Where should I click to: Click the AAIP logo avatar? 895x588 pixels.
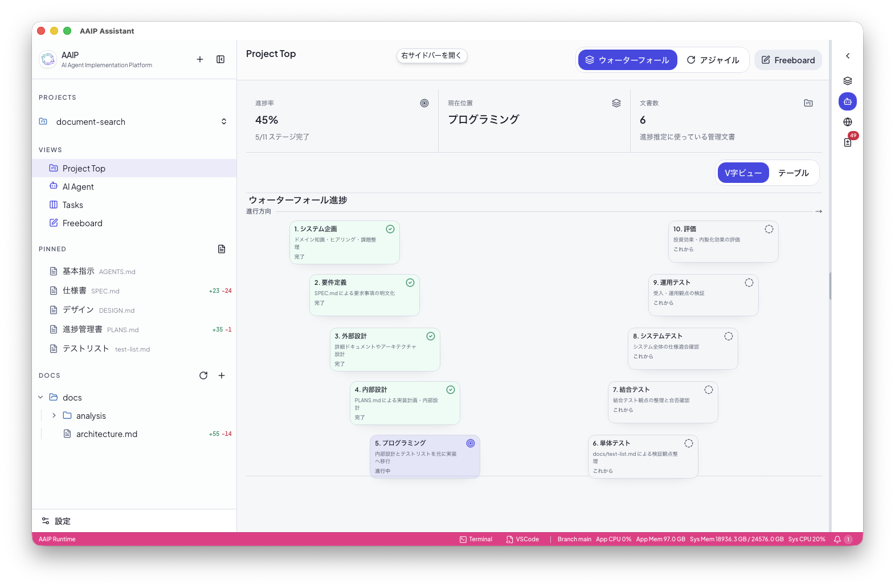(48, 59)
